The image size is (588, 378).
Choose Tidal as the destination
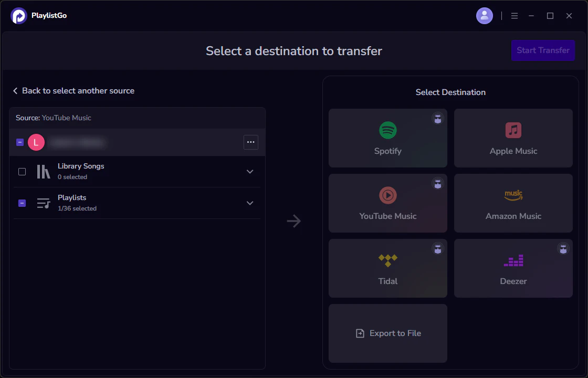pyautogui.click(x=388, y=268)
